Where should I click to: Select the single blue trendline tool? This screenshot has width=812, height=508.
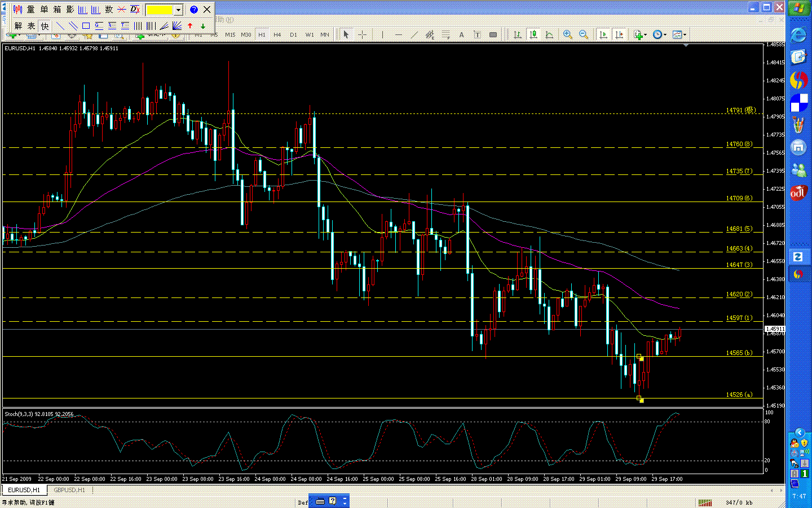(x=60, y=26)
